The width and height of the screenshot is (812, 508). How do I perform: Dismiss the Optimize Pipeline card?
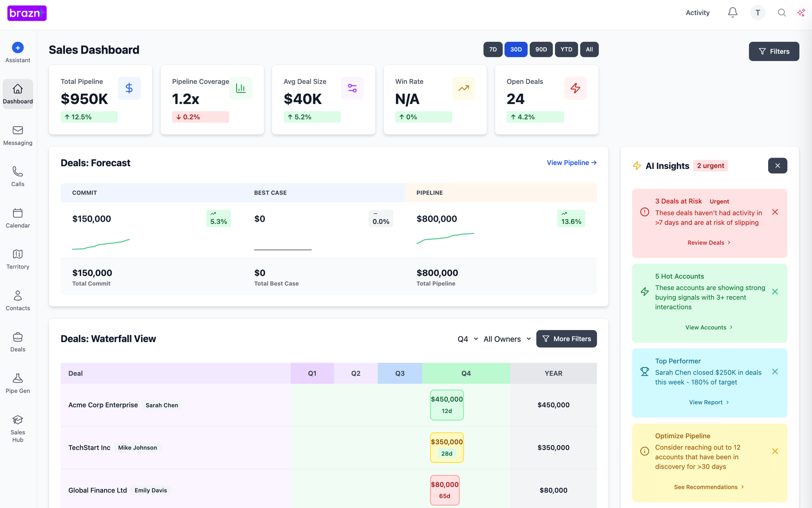(x=775, y=451)
